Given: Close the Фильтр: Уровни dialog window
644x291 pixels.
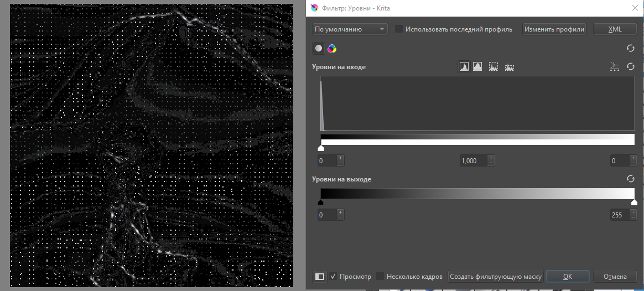Looking at the screenshot, I should click(x=635, y=8).
